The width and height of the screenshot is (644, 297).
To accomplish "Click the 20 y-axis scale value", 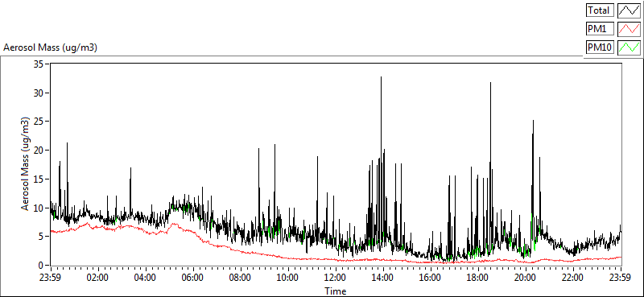I will click(39, 151).
